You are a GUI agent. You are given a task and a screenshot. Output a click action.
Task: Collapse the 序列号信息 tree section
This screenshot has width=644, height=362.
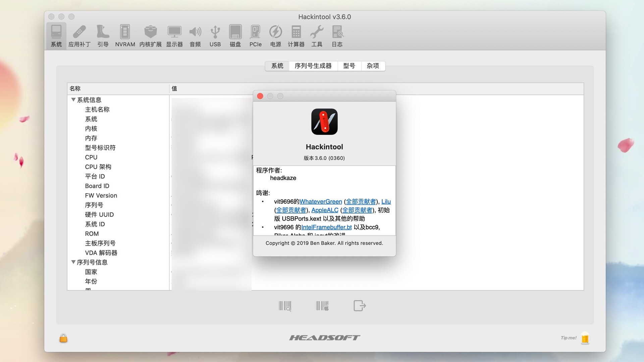click(73, 262)
